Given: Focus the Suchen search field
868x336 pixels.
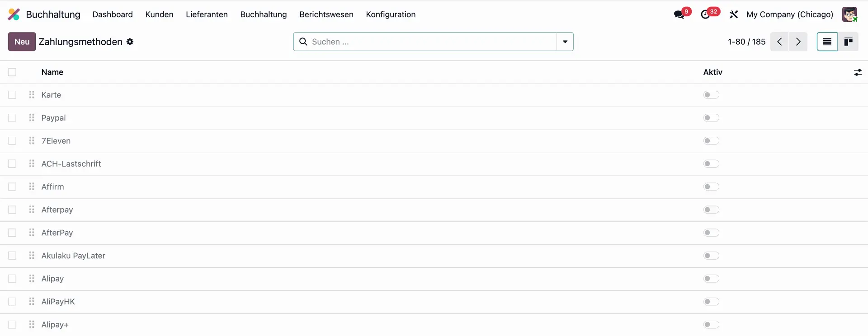Looking at the screenshot, I should (x=433, y=42).
